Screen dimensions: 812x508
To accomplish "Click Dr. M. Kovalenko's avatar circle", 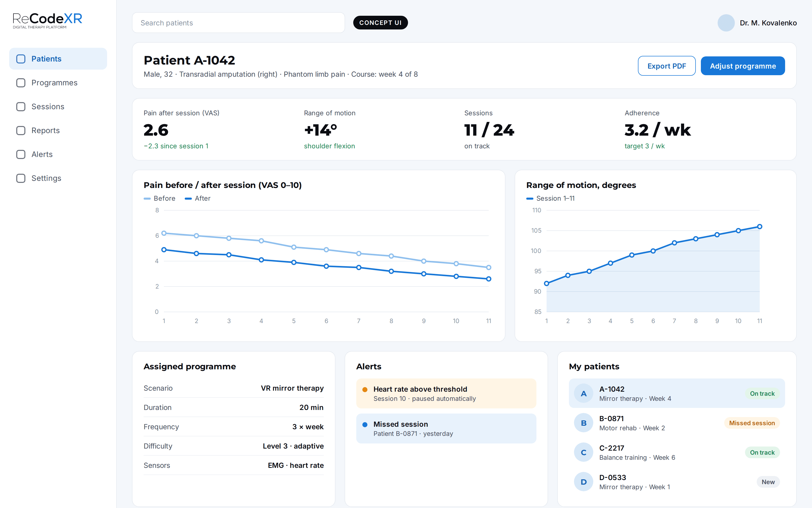I will (726, 23).
